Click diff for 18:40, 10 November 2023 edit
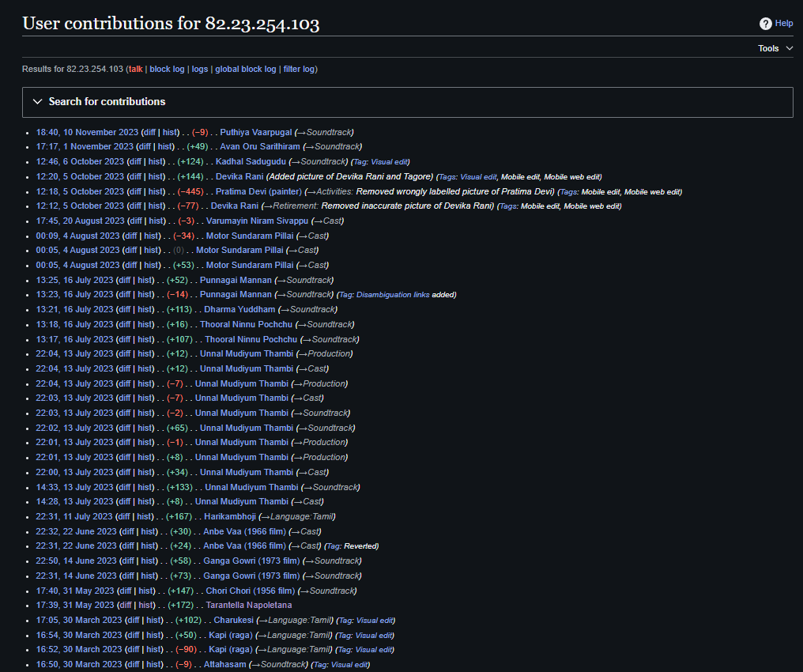803x672 pixels. tap(149, 132)
